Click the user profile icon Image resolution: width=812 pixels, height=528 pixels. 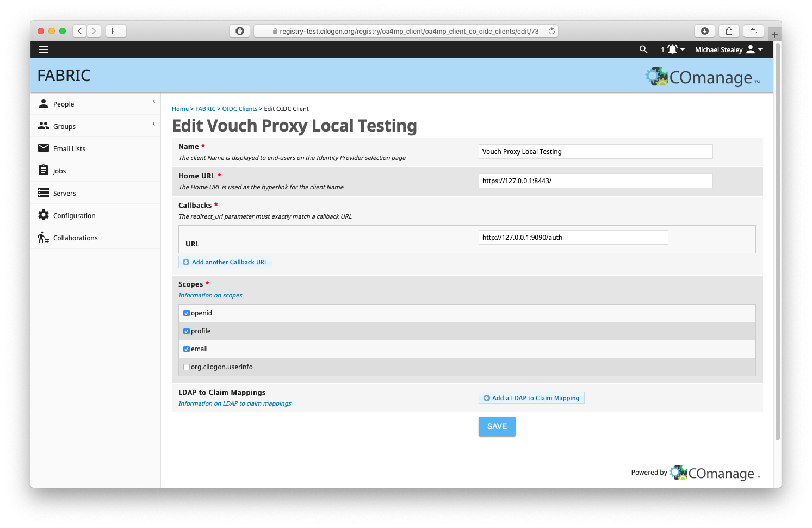(x=751, y=49)
